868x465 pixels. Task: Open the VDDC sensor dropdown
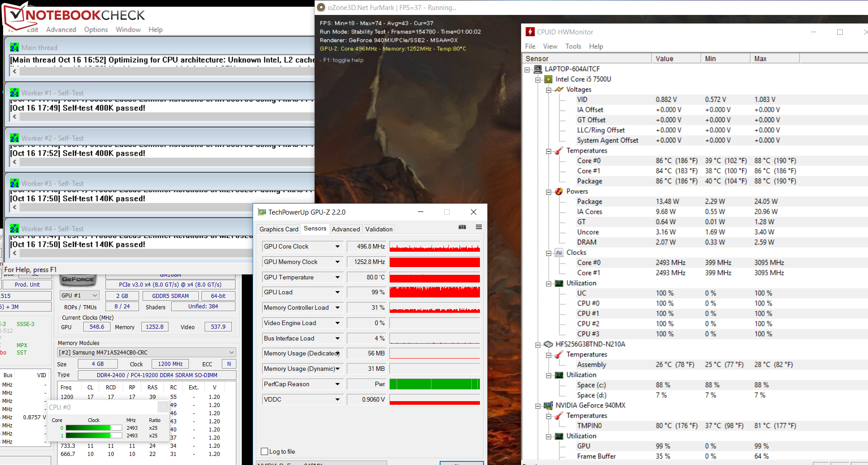pos(337,399)
